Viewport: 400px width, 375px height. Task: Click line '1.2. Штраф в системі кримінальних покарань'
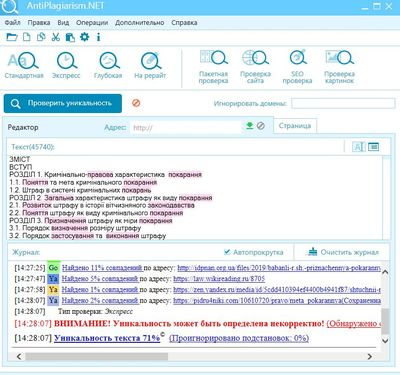80,190
